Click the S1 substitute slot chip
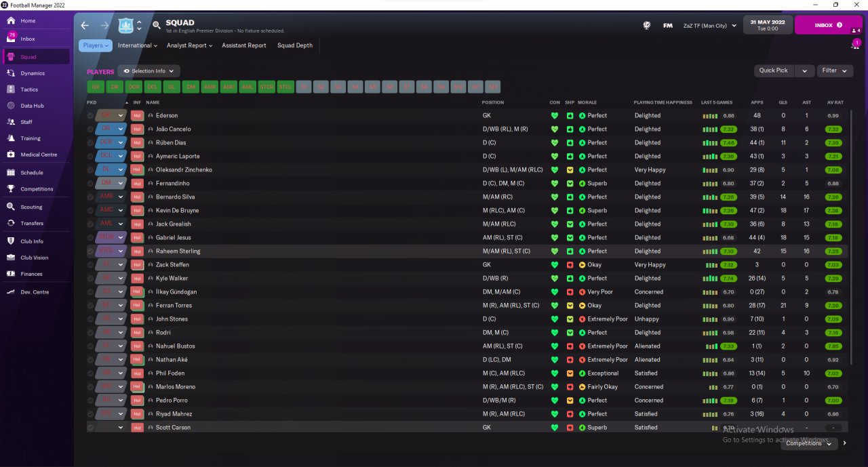868x467 pixels. point(304,87)
